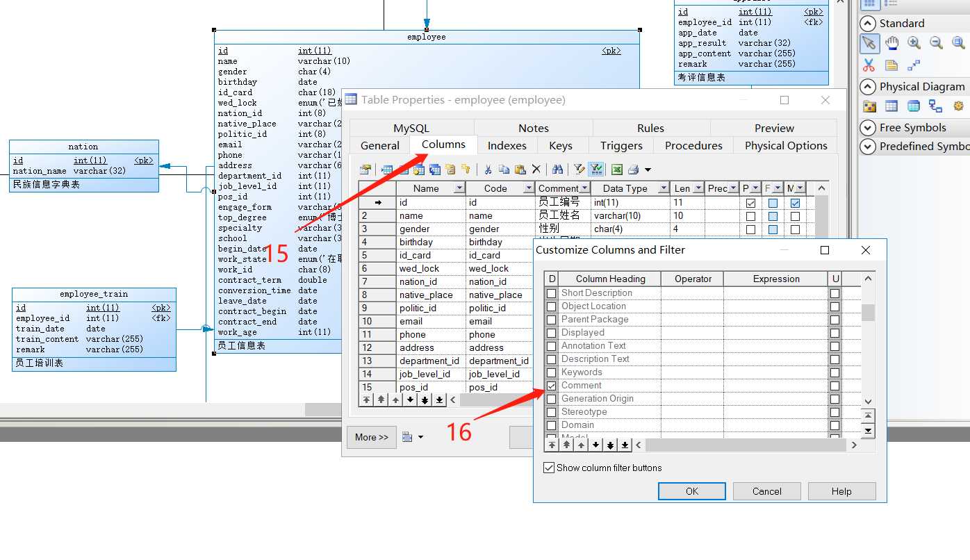
Task: Click the red scissors Delete tool
Action: click(869, 65)
